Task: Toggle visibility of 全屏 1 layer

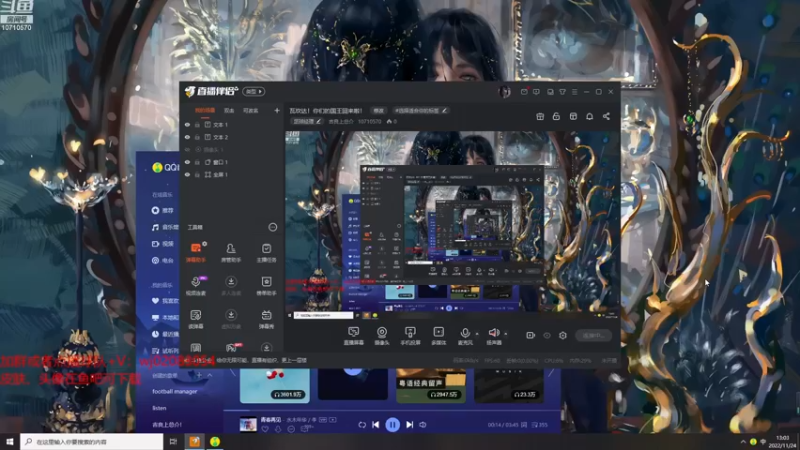Action: tap(187, 175)
